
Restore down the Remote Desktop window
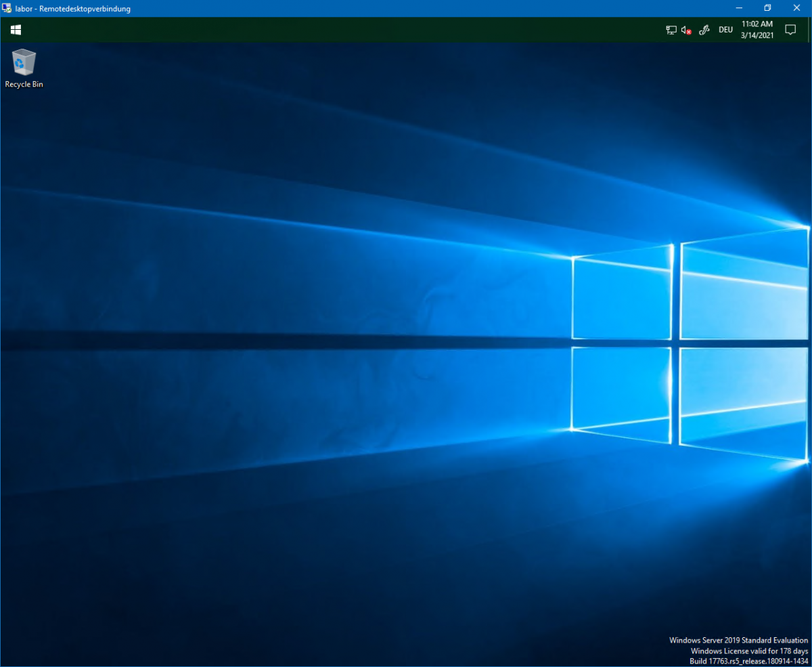[x=767, y=8]
